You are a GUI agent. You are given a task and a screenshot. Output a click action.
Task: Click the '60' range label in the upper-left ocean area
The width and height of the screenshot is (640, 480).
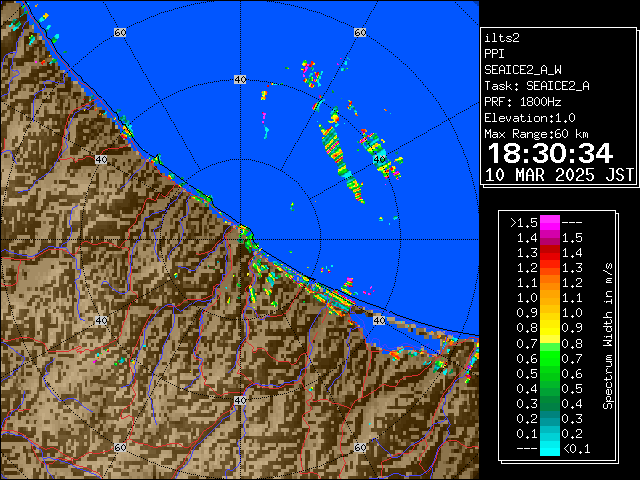pos(120,32)
